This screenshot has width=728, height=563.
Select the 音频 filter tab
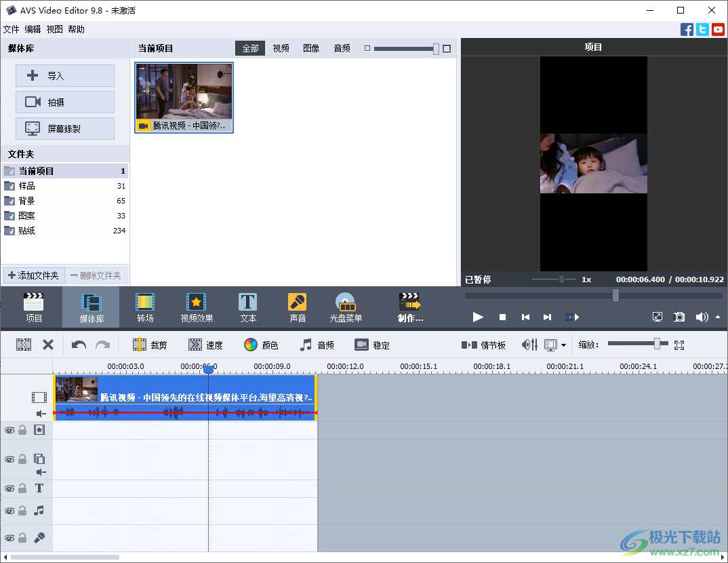click(x=342, y=48)
